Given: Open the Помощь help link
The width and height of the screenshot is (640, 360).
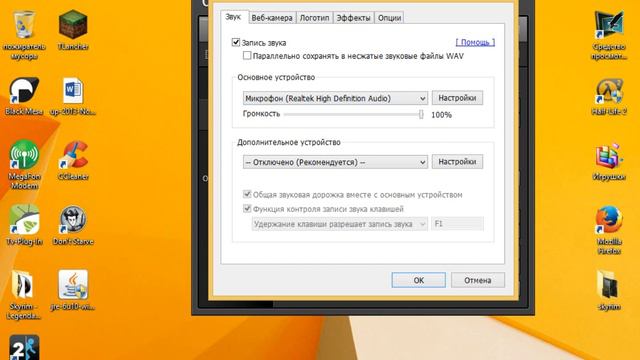Looking at the screenshot, I should [x=475, y=42].
